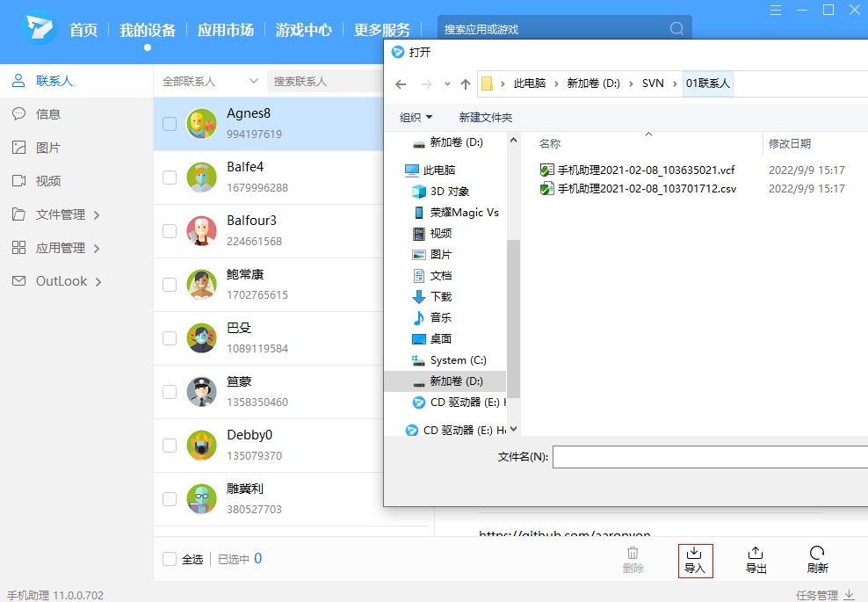
Task: Open the 视频 section in left sidebar
Action: click(48, 181)
